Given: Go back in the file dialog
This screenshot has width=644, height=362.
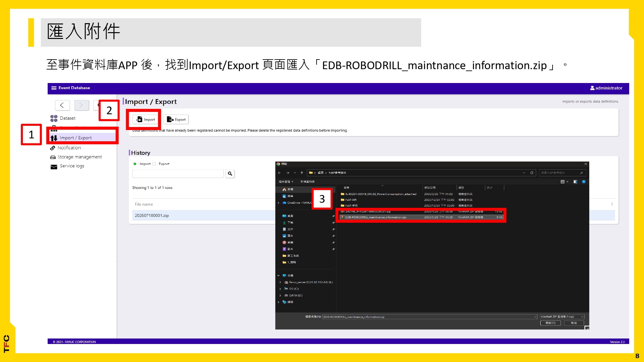Looking at the screenshot, I should point(279,173).
